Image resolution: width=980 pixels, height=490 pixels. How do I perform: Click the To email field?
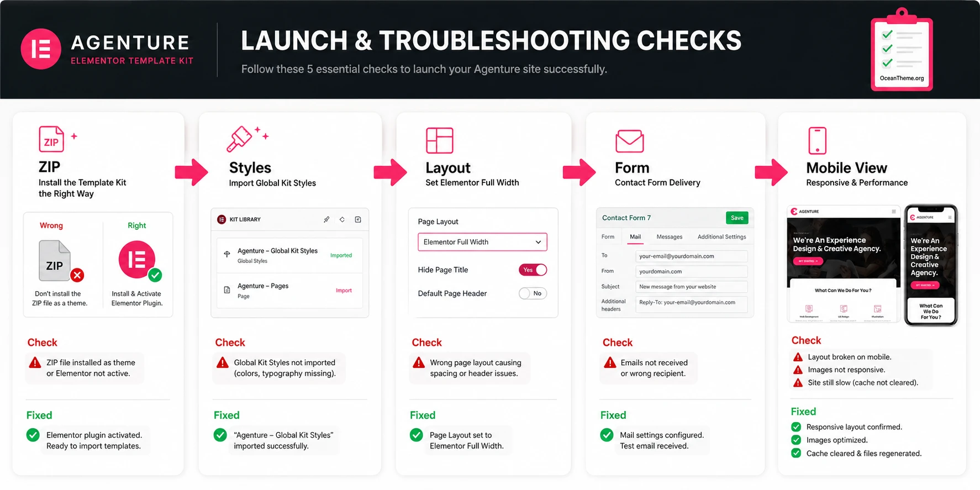point(692,256)
